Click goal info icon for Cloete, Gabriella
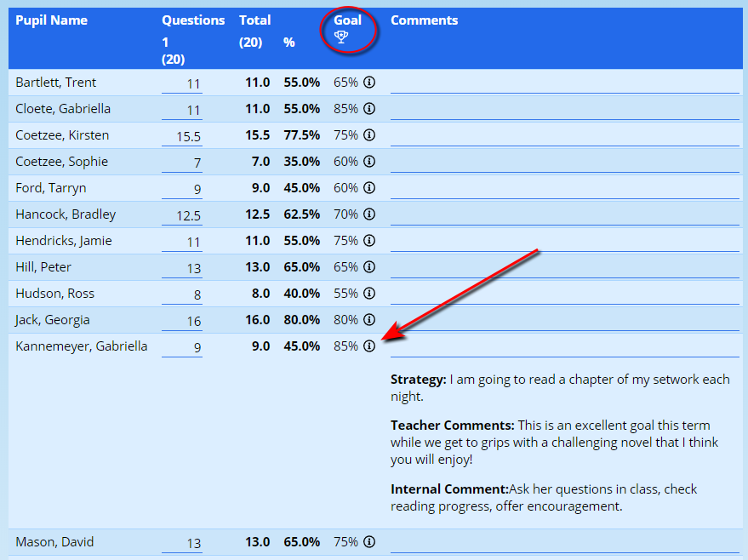Image resolution: width=748 pixels, height=560 pixels. 369,109
